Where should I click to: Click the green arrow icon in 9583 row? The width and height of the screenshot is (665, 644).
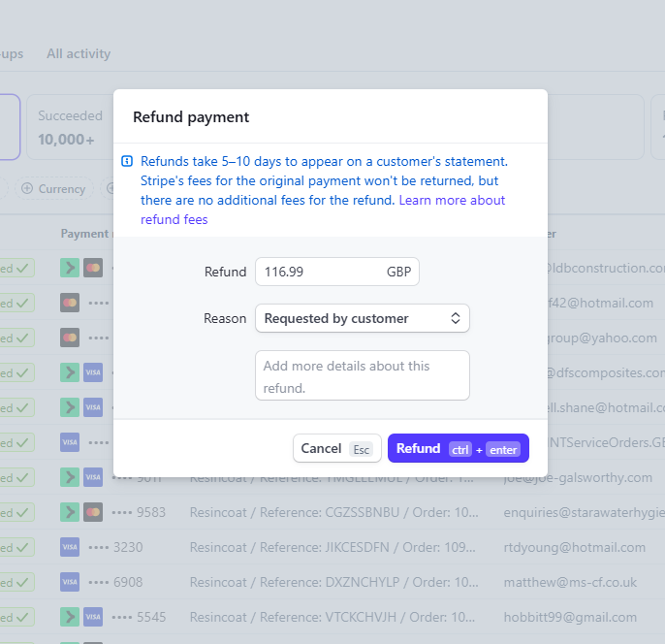(x=70, y=512)
